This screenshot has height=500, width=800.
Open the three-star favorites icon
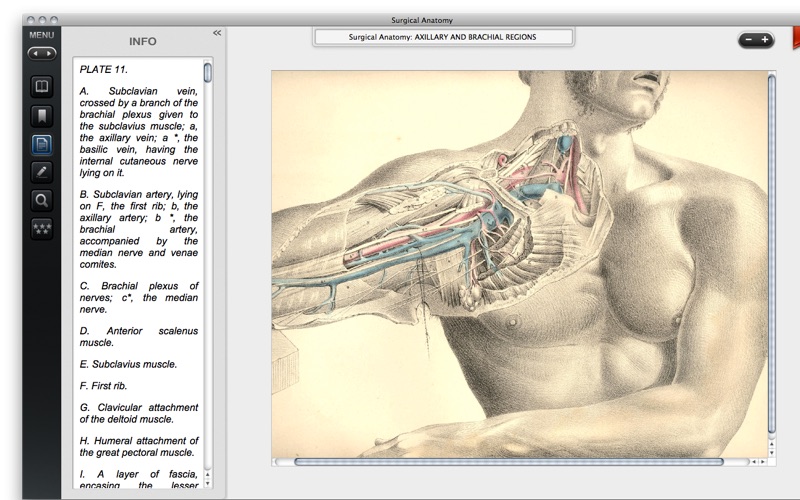point(41,228)
